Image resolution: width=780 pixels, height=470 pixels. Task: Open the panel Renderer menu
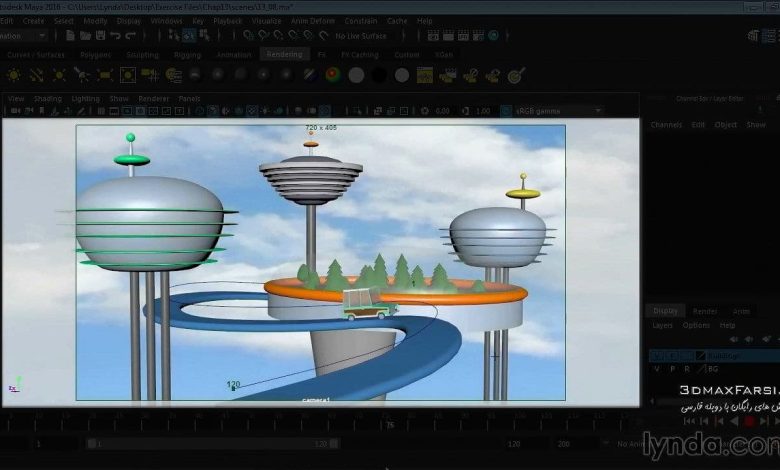point(154,98)
